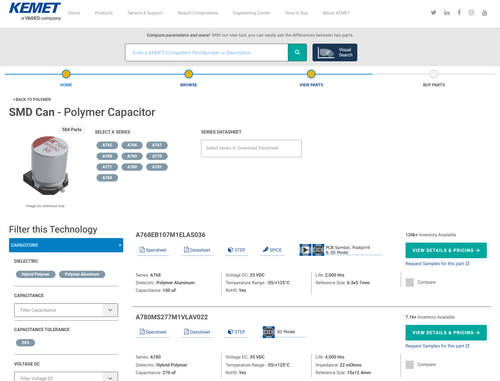Image resolution: width=500 pixels, height=381 pixels.
Task: Open KEMET Twitter page icon
Action: point(433,13)
